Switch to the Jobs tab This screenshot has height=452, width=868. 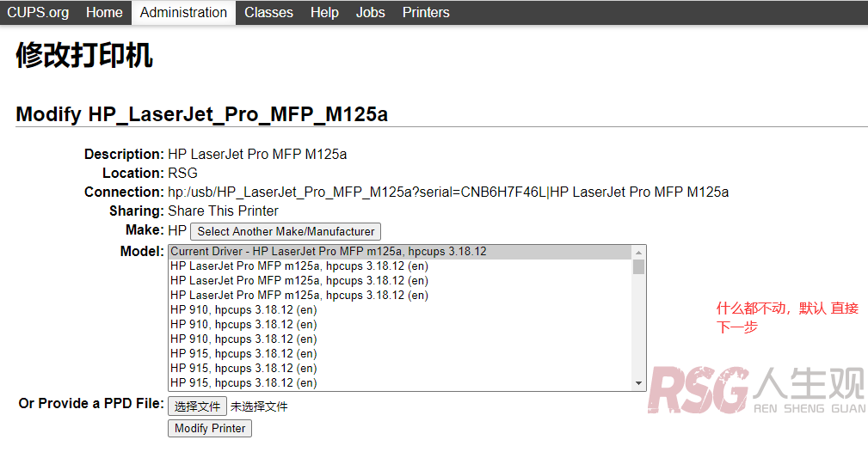[x=370, y=12]
